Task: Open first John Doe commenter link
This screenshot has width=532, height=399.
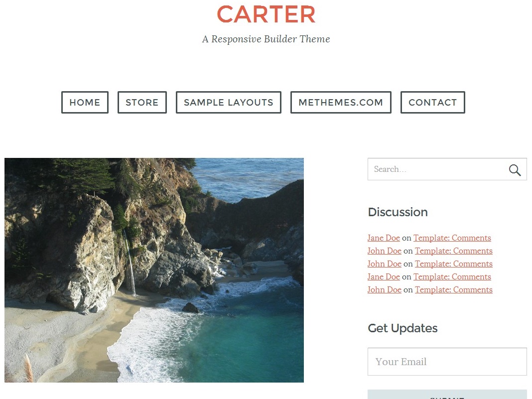Action: click(x=385, y=251)
